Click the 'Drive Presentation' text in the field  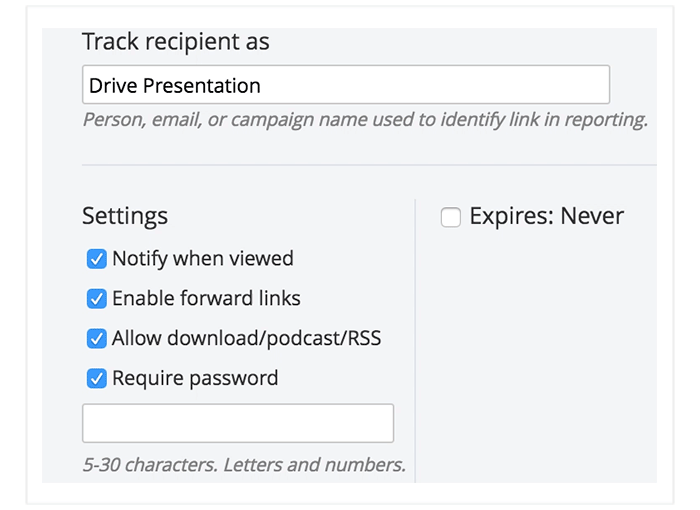(175, 85)
